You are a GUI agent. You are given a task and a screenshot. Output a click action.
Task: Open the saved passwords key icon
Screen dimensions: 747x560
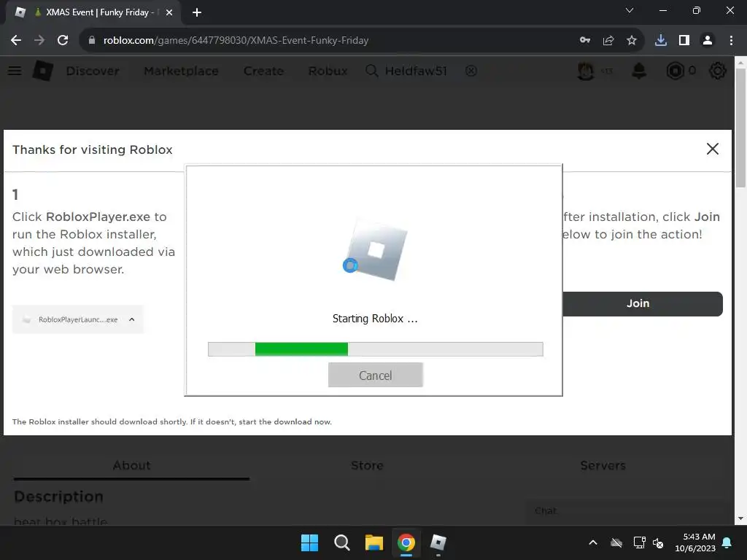click(x=585, y=41)
